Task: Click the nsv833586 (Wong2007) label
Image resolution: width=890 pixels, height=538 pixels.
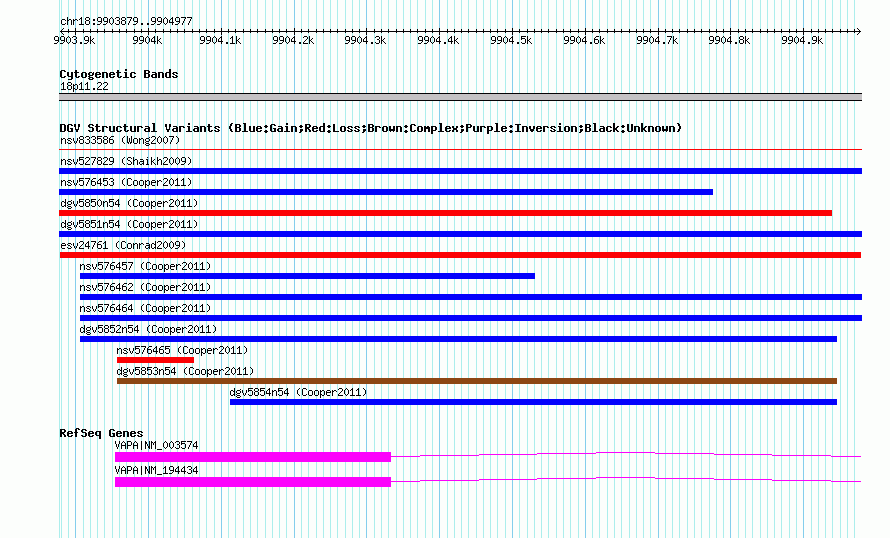Action: tap(120, 140)
